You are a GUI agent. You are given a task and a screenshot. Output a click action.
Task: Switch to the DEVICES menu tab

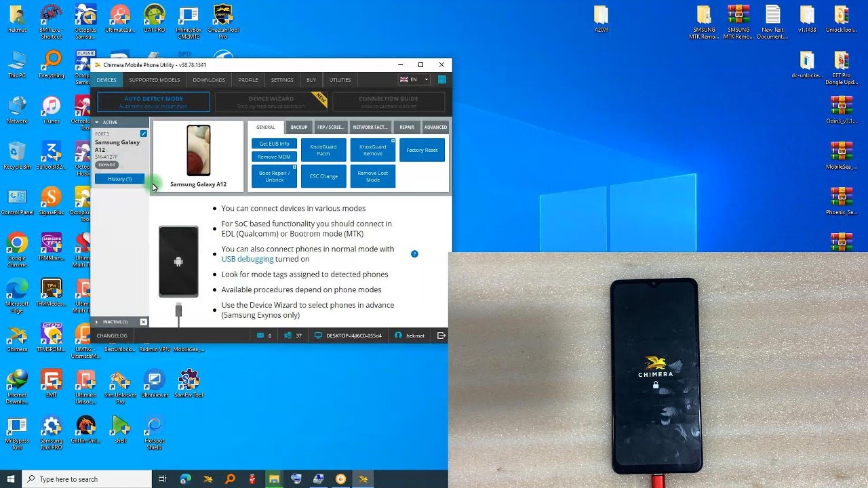tap(106, 80)
